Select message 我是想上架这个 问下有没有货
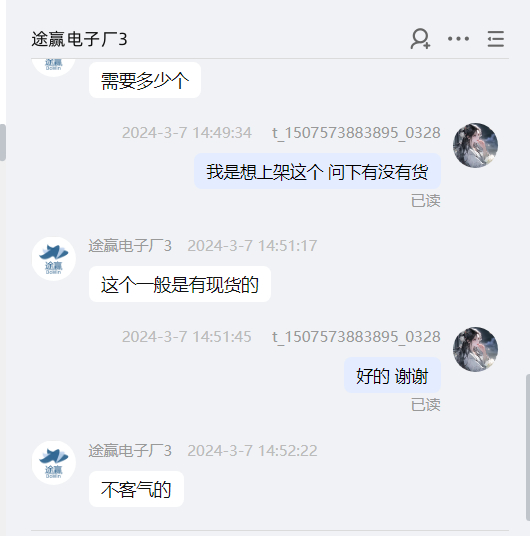This screenshot has height=536, width=530. pyautogui.click(x=317, y=171)
